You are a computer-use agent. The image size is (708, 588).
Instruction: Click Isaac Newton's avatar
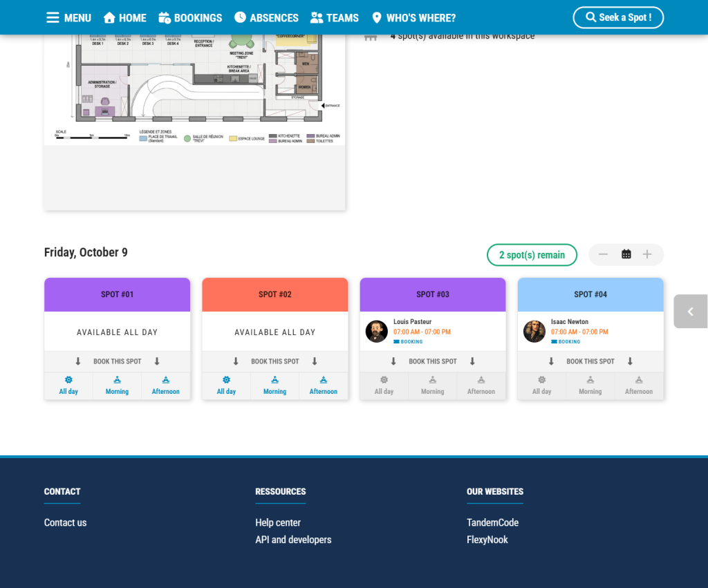tap(534, 332)
